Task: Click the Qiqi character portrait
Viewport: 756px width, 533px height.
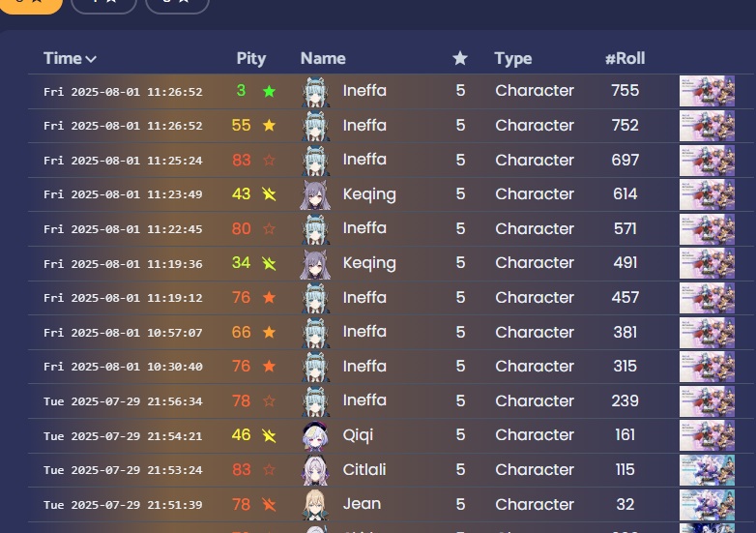Action: (315, 436)
